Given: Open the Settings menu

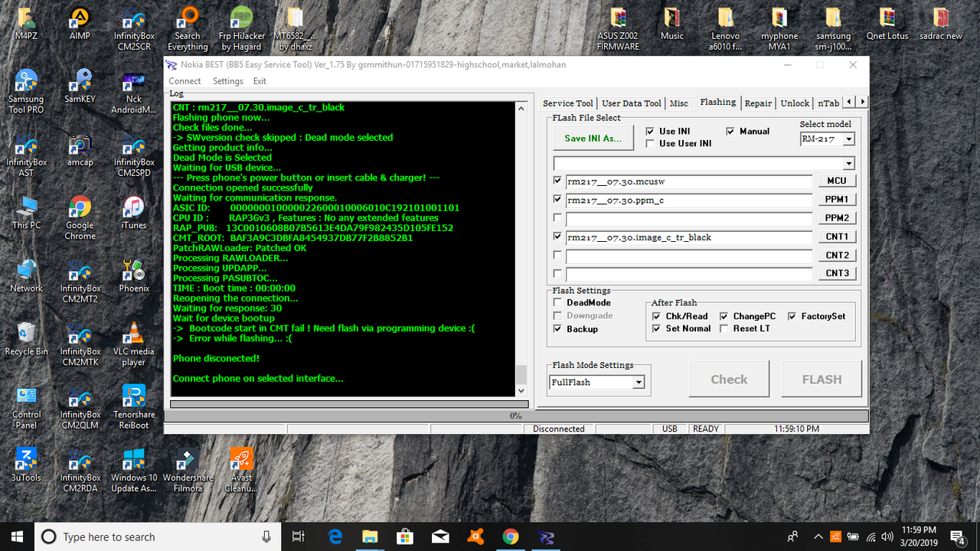Looking at the screenshot, I should click(x=228, y=81).
